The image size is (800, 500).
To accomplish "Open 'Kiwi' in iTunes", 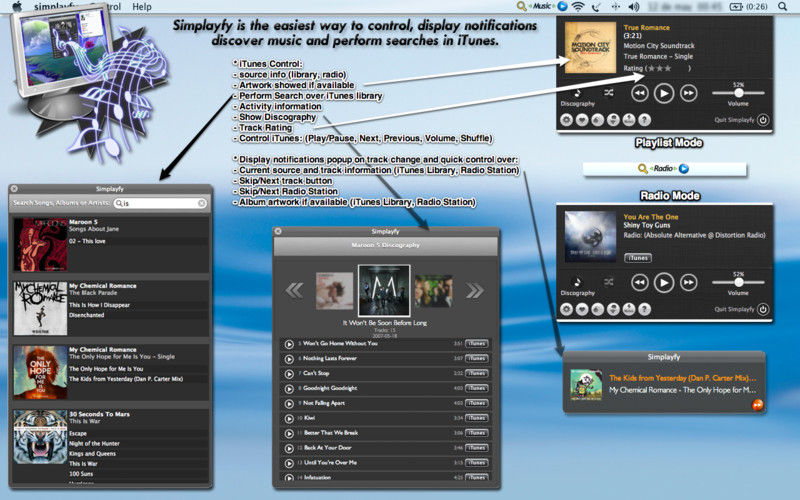I will coord(477,418).
